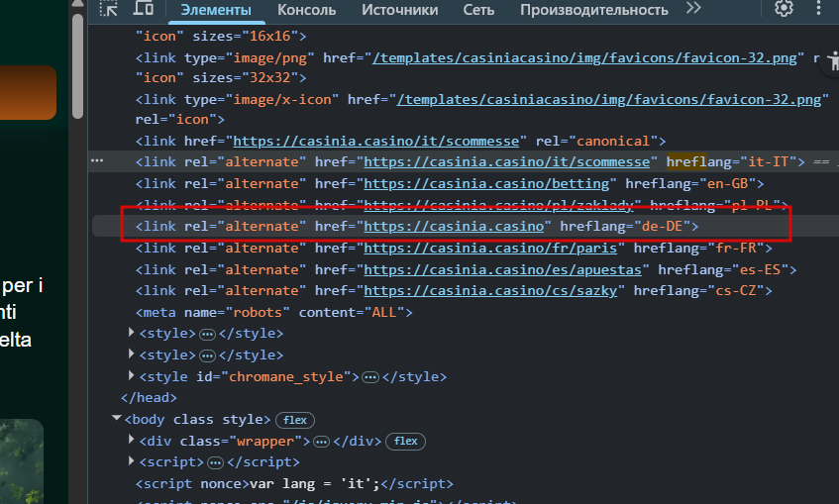Open the fr/paris alternate link
The image size is (839, 504).
[490, 249]
